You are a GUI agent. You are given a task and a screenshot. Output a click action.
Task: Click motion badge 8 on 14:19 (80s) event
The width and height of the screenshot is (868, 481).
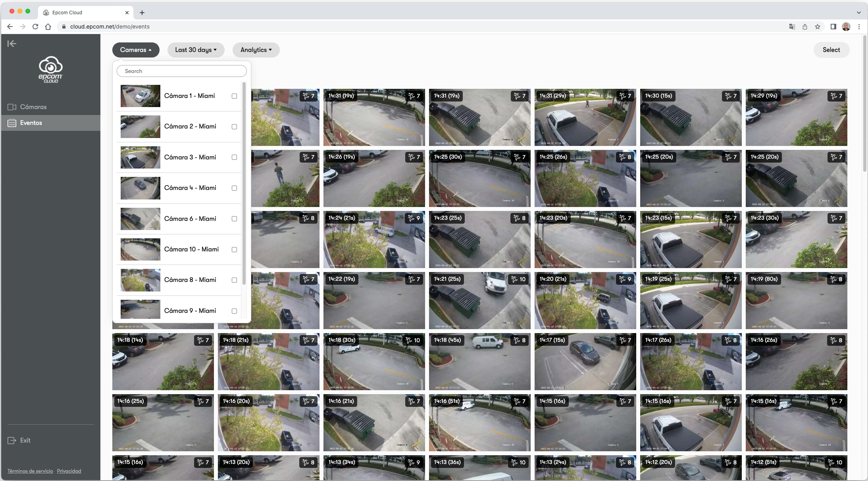coord(837,279)
